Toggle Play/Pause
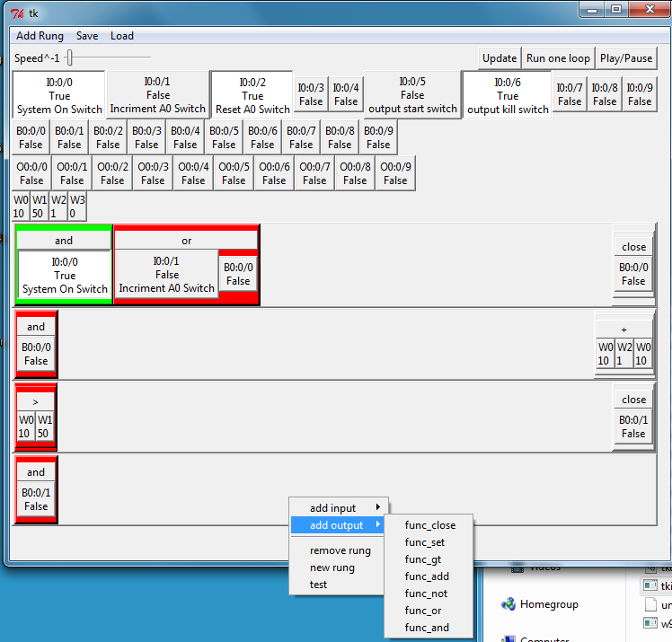 (625, 58)
